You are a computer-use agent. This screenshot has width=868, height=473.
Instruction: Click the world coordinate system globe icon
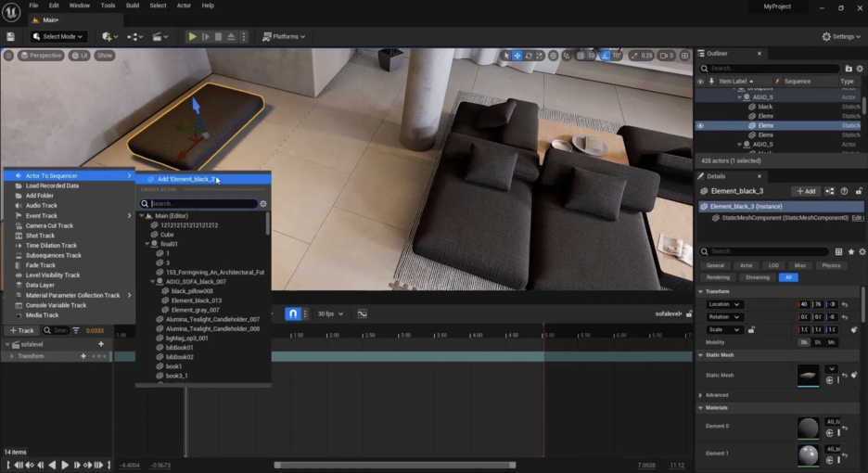coord(553,56)
